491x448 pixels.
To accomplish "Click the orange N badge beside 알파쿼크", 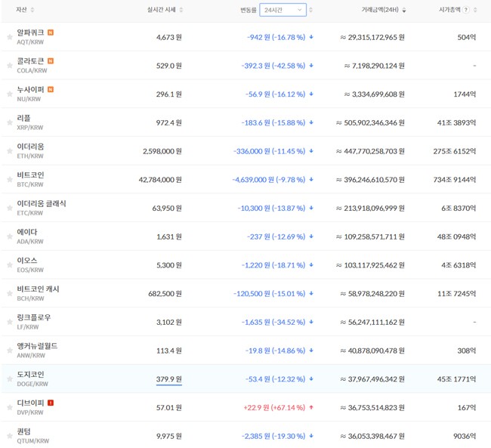I will (x=51, y=32).
